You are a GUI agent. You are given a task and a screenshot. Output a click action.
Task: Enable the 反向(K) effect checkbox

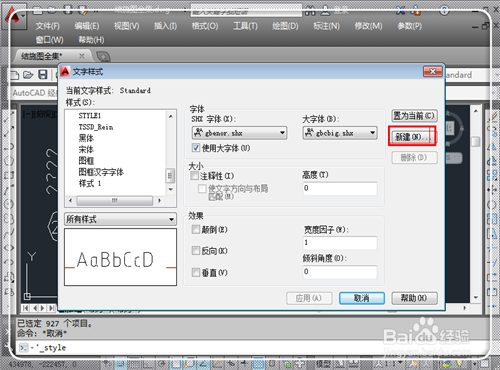coord(196,250)
